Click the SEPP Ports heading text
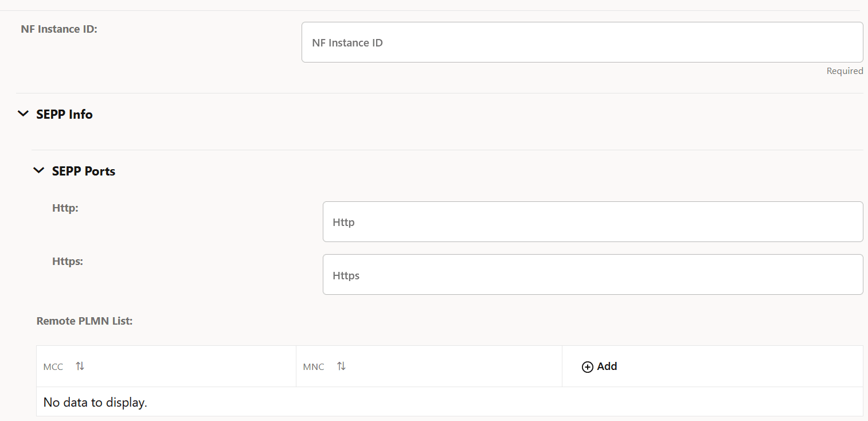868x421 pixels. click(x=83, y=170)
